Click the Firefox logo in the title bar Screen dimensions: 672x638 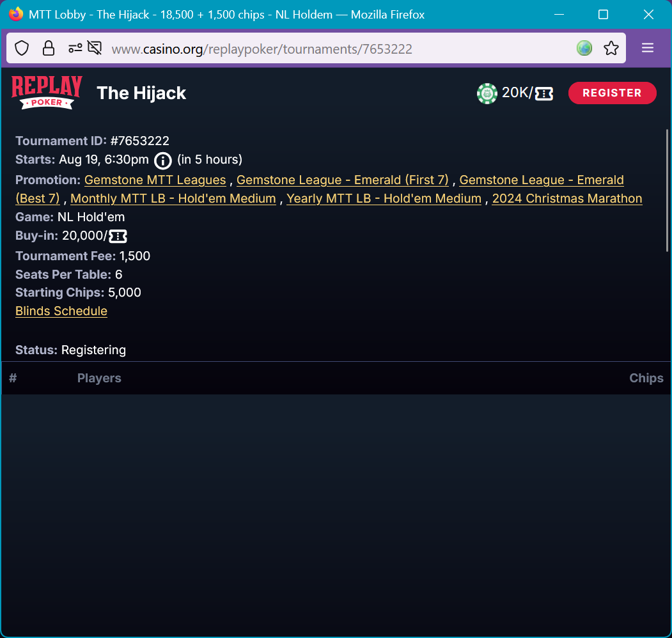(16, 14)
